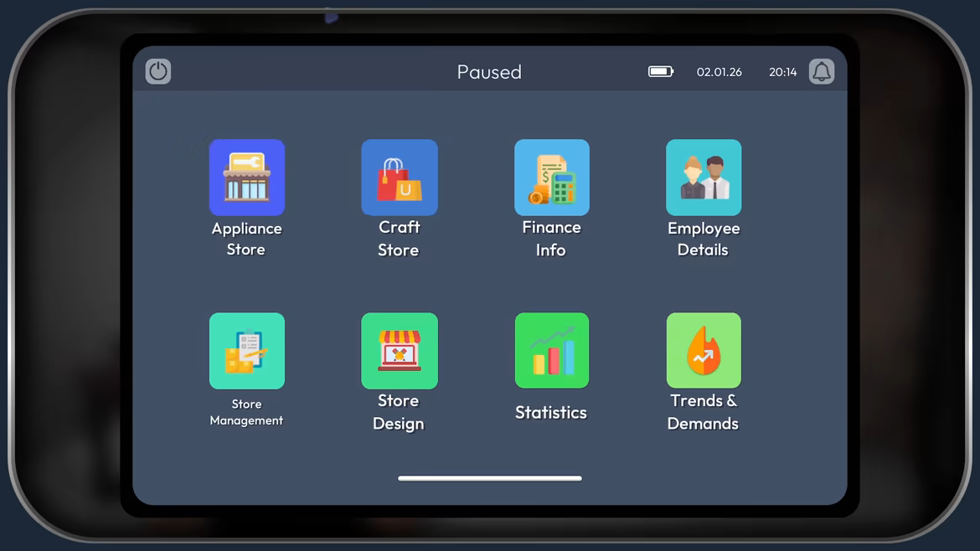Click the date 02.01.26
980x551 pixels.
720,72
